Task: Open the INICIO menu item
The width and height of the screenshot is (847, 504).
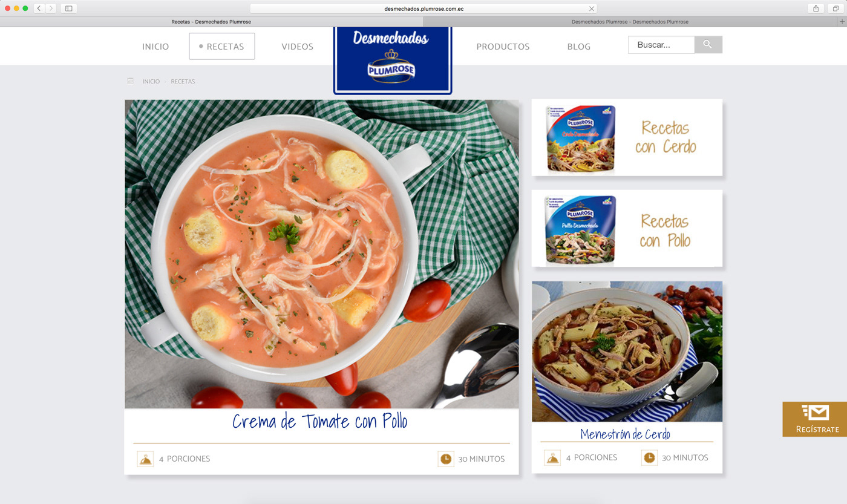Action: [155, 47]
